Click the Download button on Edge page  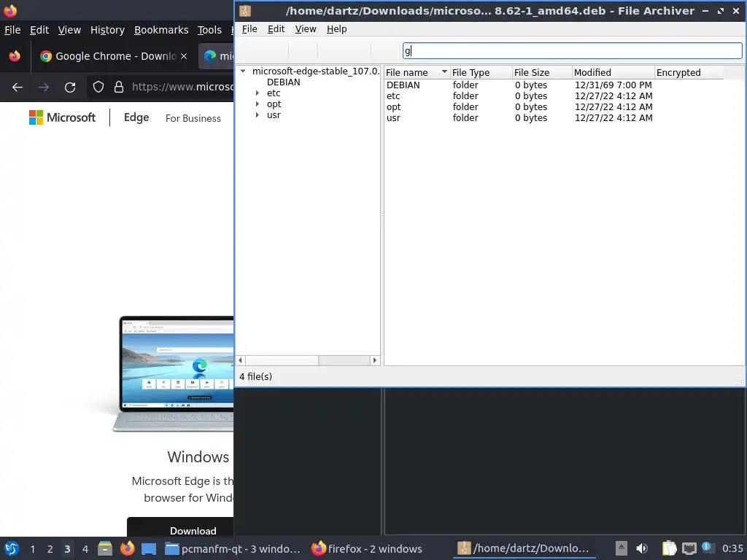tap(181, 526)
